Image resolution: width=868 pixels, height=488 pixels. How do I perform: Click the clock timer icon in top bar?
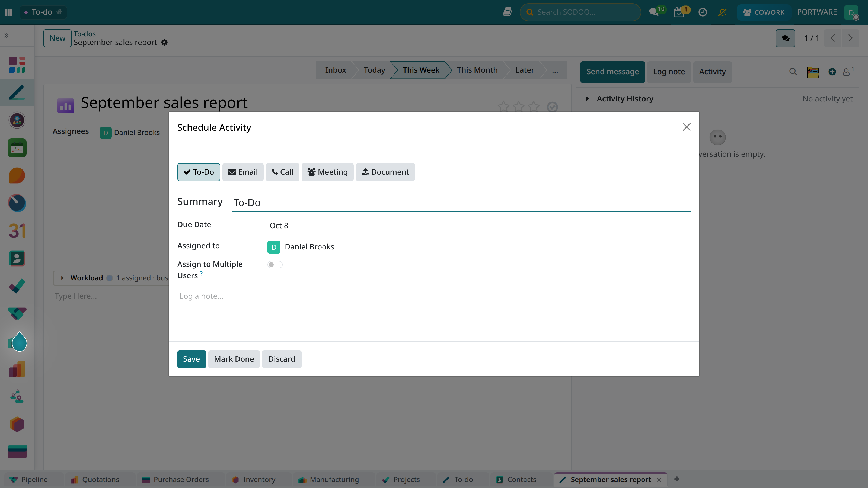(703, 12)
